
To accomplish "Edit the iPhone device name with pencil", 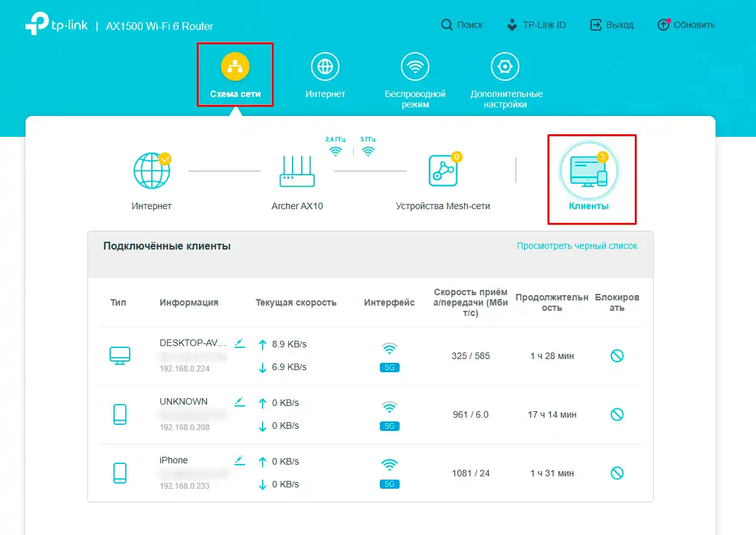I will 240,460.
